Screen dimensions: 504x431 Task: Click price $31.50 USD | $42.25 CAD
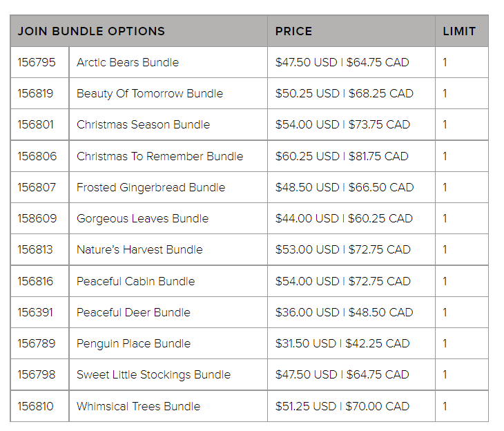tap(342, 343)
